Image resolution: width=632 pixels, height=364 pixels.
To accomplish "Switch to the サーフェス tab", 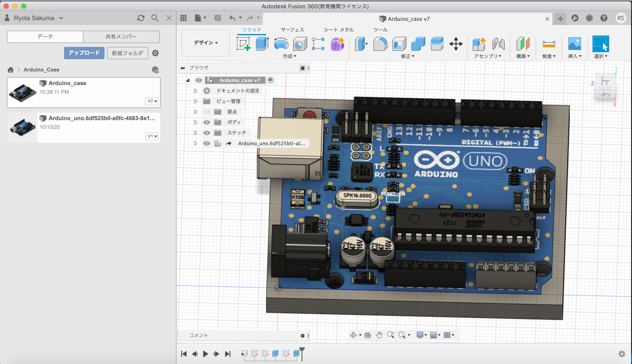I will 292,30.
